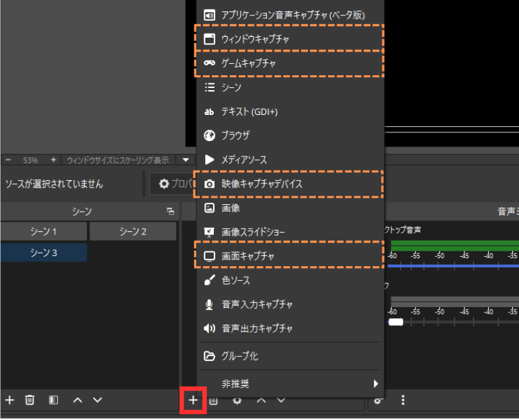Open source properties gear in sources toolbar
519x420 pixels.
click(237, 401)
